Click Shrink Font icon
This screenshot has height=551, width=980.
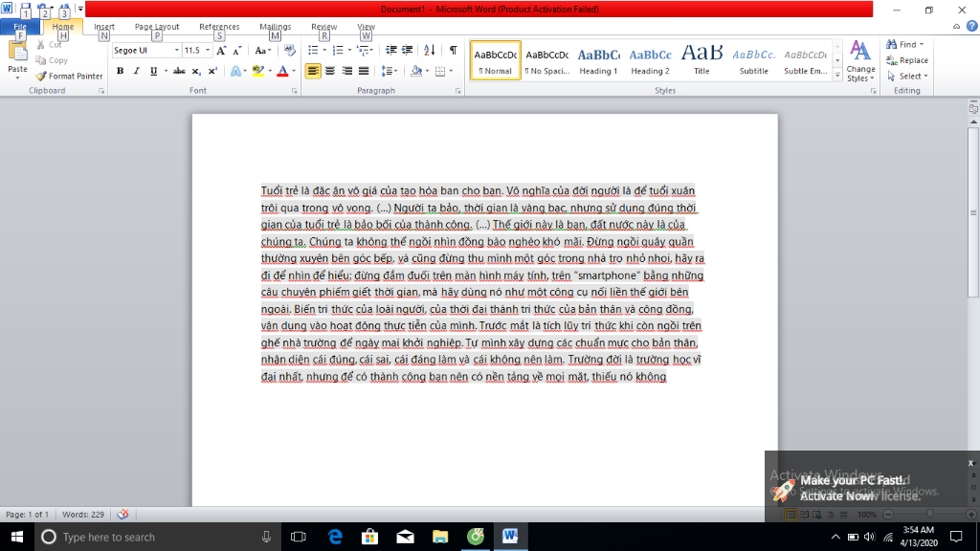tap(237, 51)
